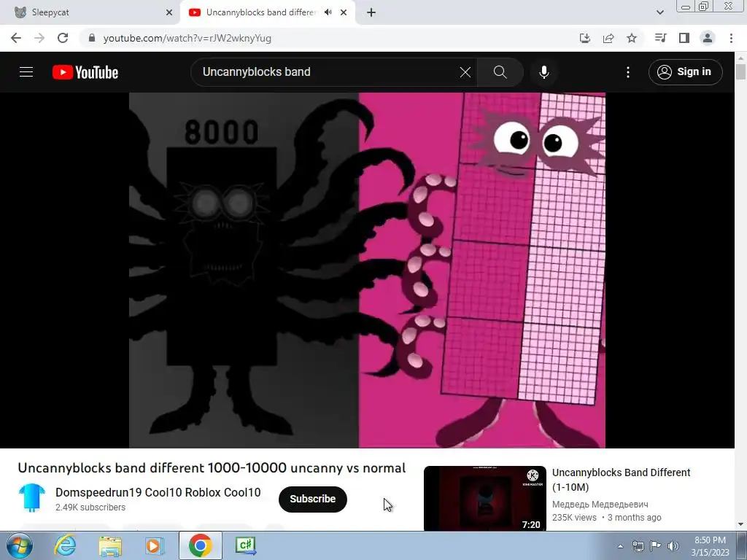
Task: Open YouTube settings three-dot menu
Action: click(x=628, y=72)
